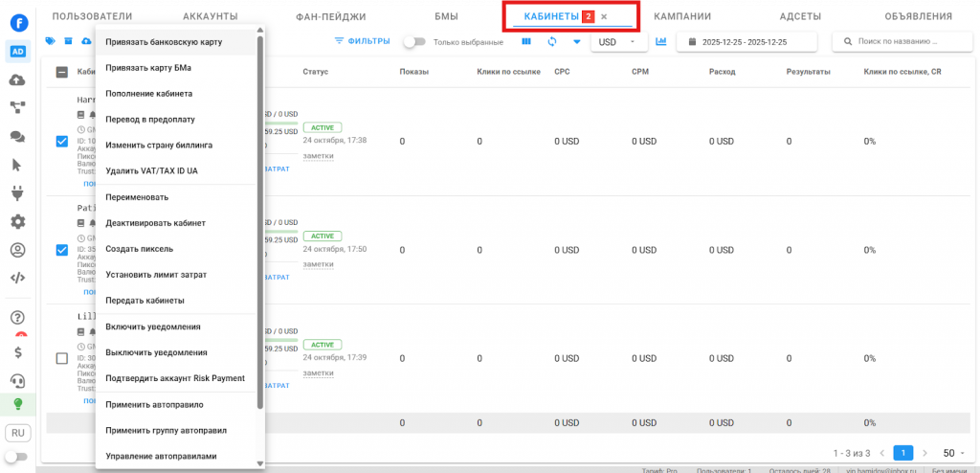
Task: Click the RU language button
Action: coord(18,433)
